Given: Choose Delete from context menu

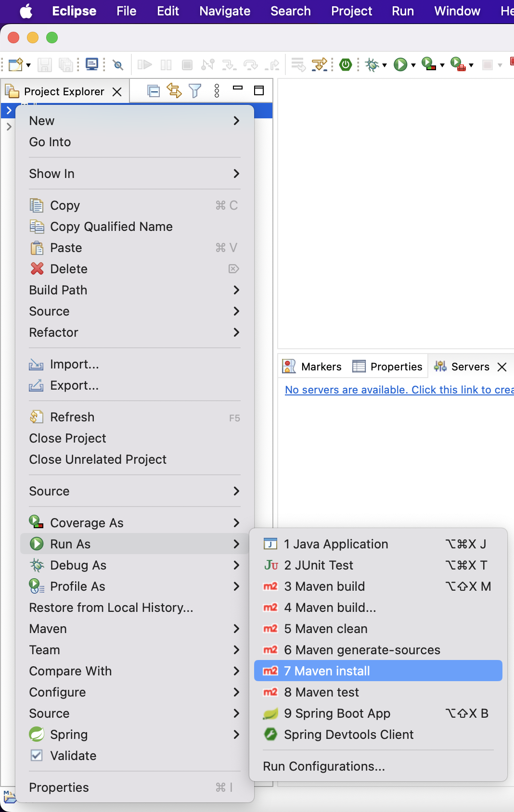Looking at the screenshot, I should pyautogui.click(x=135, y=269).
